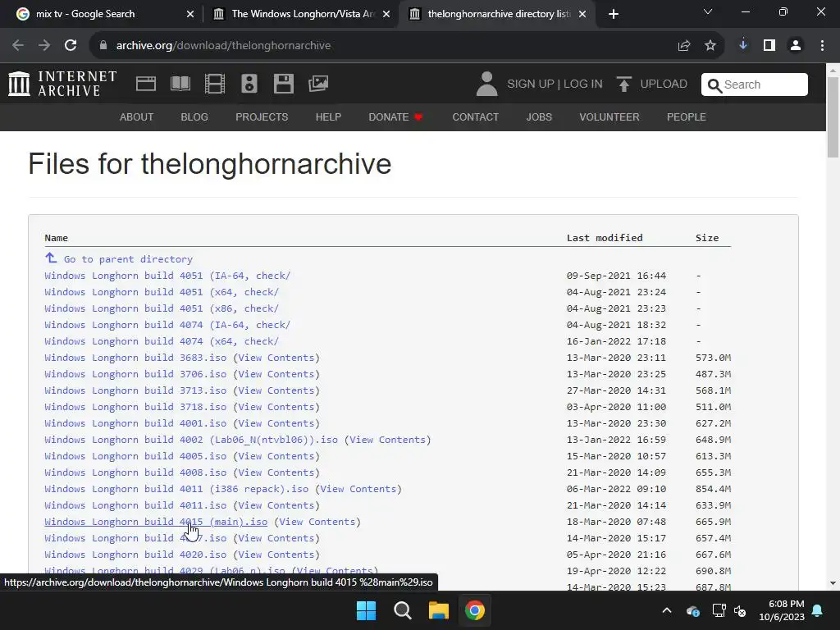Close the thelonghornarchive directory listing tab
Image resolution: width=840 pixels, height=630 pixels.
point(582,14)
